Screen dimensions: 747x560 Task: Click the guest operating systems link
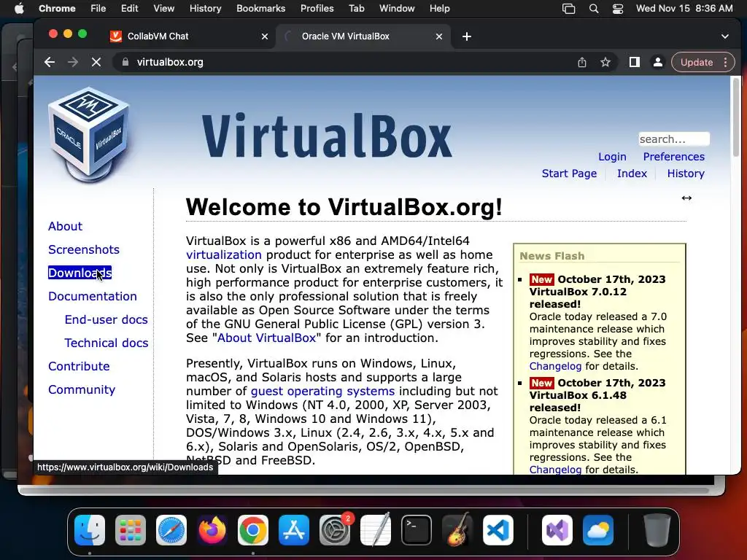click(x=322, y=392)
